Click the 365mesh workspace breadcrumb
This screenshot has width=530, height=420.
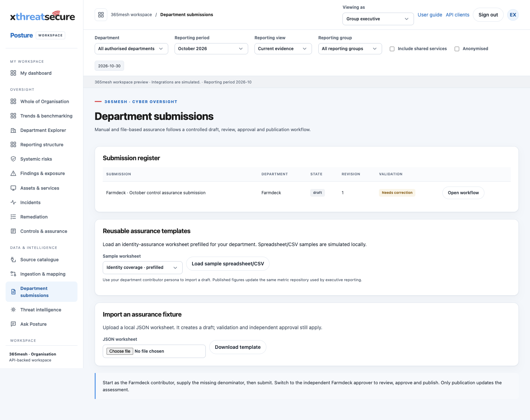point(131,15)
